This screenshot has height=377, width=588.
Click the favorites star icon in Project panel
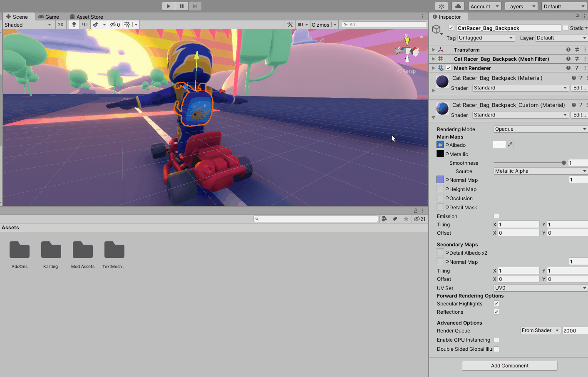coord(406,219)
